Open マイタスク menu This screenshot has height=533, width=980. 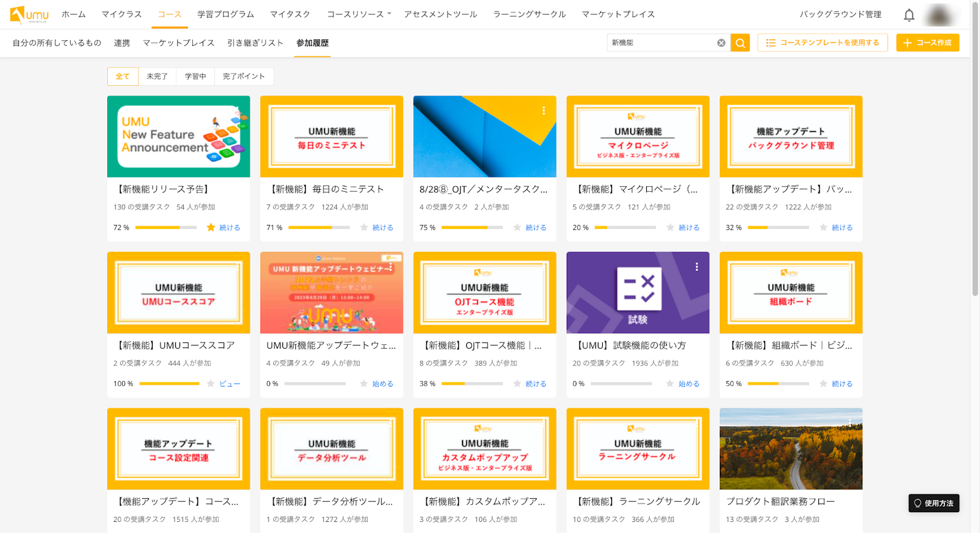(290, 14)
